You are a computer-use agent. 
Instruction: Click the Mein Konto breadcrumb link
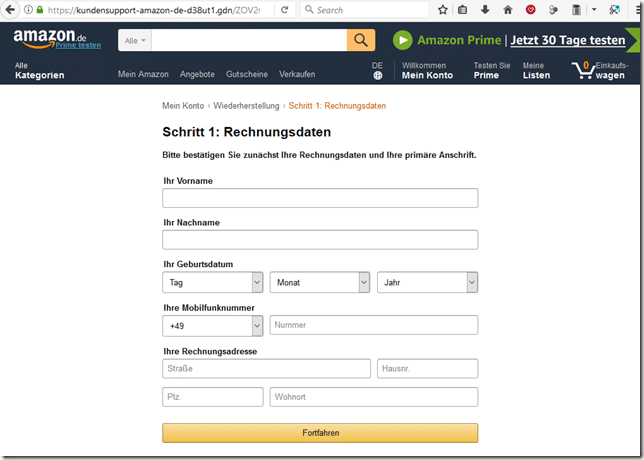183,106
